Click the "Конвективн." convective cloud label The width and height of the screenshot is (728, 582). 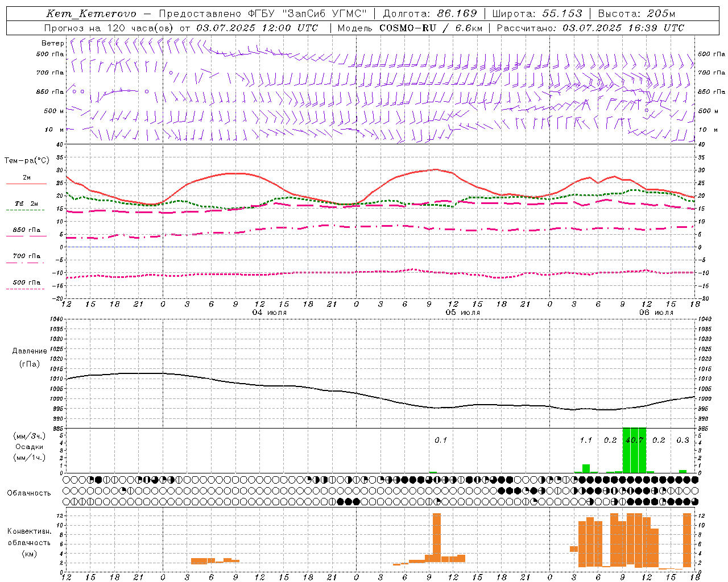(x=29, y=531)
